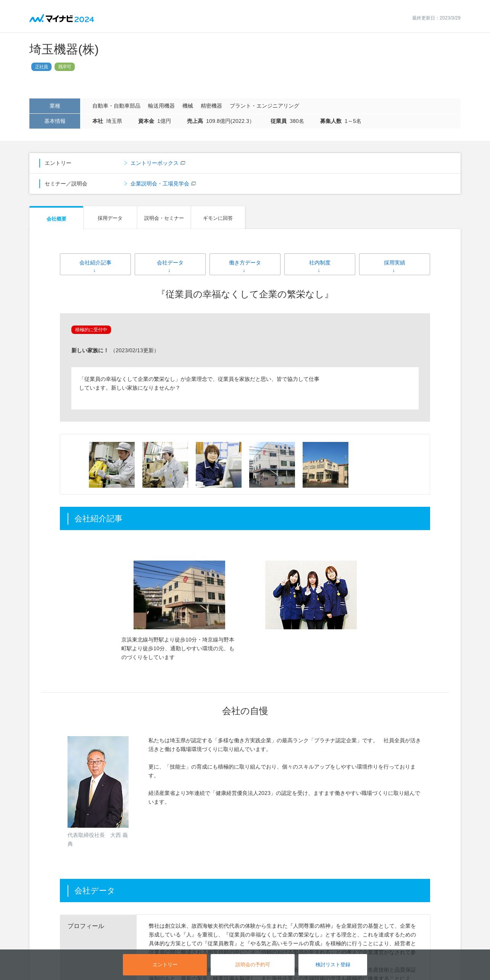Click orange エントリー button in bottom bar
490x980 pixels.
coord(165,965)
